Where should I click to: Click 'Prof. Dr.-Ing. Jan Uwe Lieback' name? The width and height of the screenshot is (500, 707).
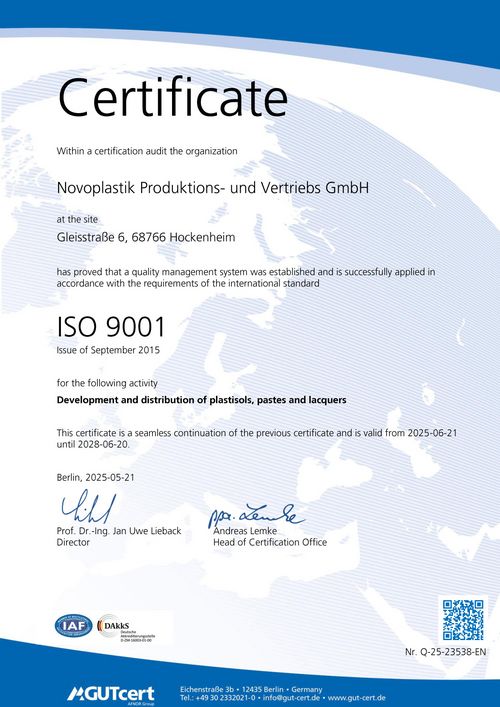[119, 531]
